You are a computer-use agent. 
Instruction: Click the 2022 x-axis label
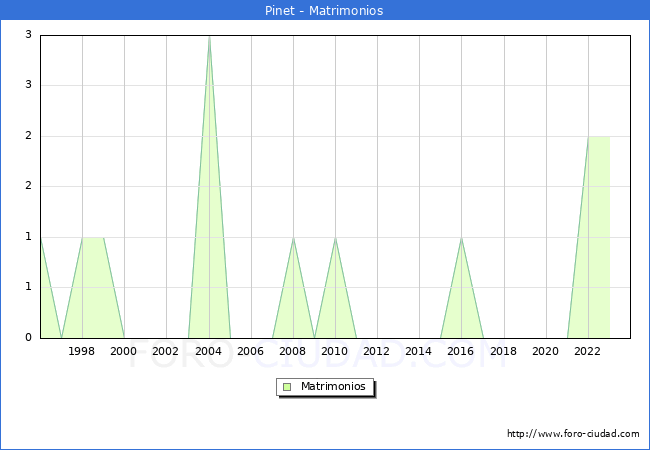[x=588, y=351]
